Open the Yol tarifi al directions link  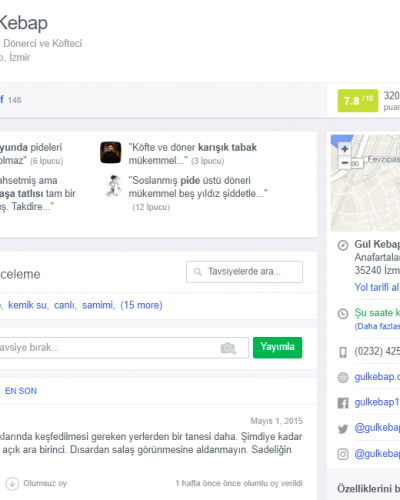[x=377, y=287]
